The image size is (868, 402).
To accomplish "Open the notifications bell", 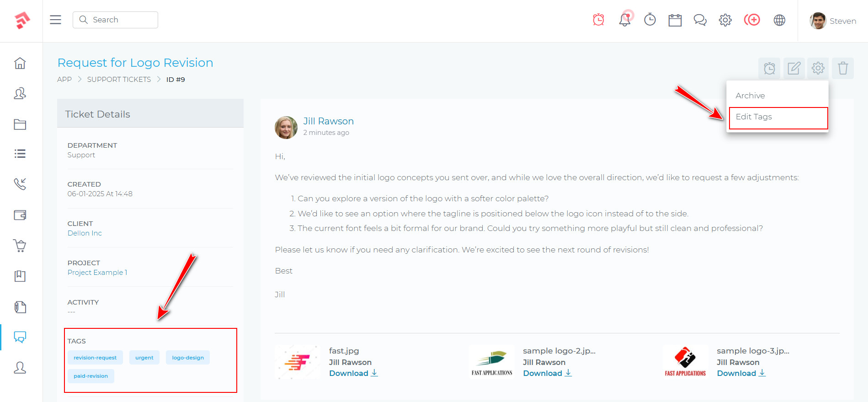I will click(624, 20).
